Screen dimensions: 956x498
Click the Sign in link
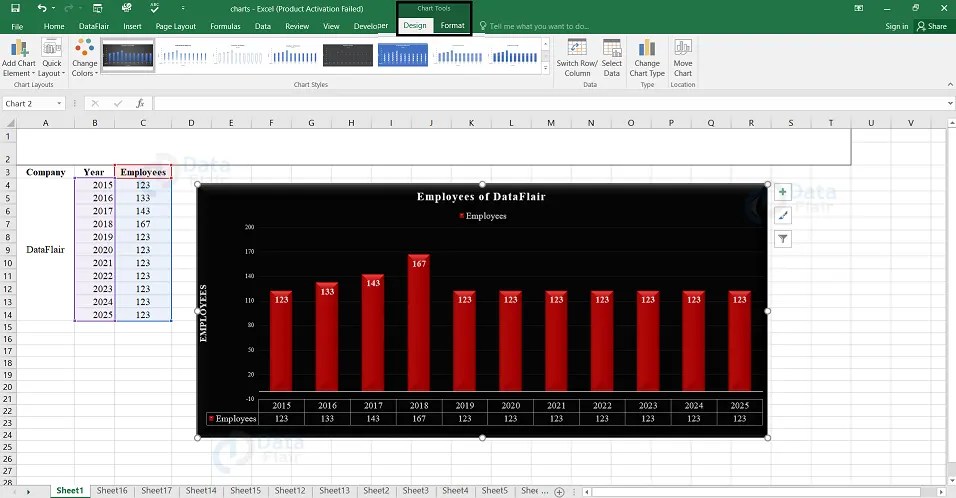897,26
